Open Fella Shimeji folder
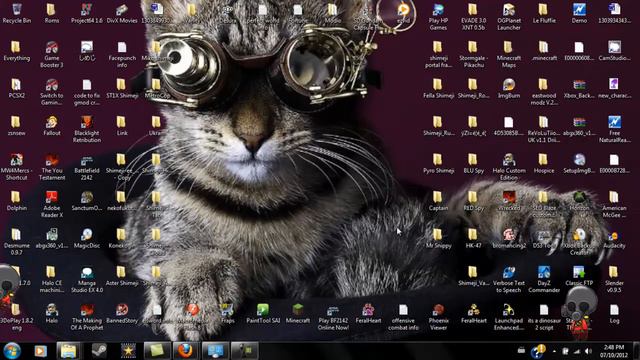 (438, 89)
